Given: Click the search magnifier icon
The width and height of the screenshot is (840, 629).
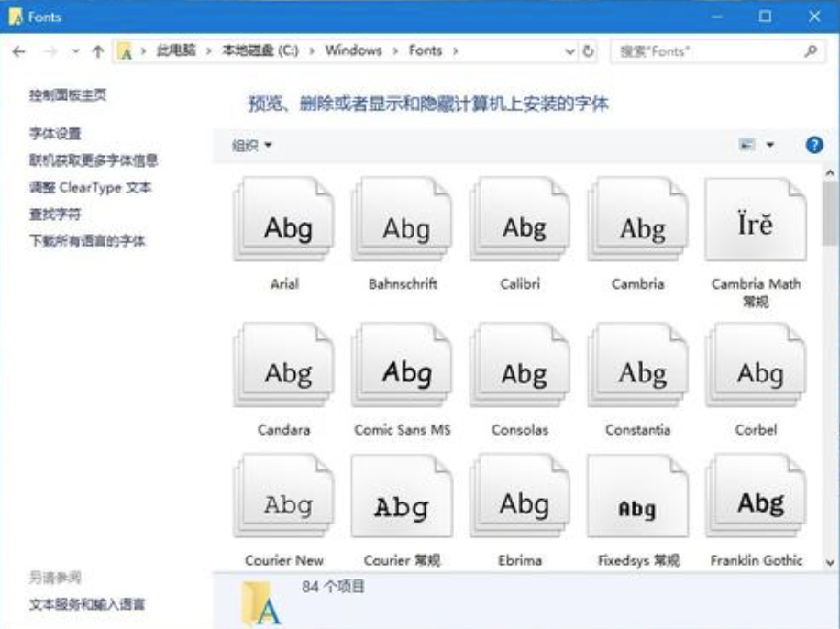Looking at the screenshot, I should tap(811, 51).
